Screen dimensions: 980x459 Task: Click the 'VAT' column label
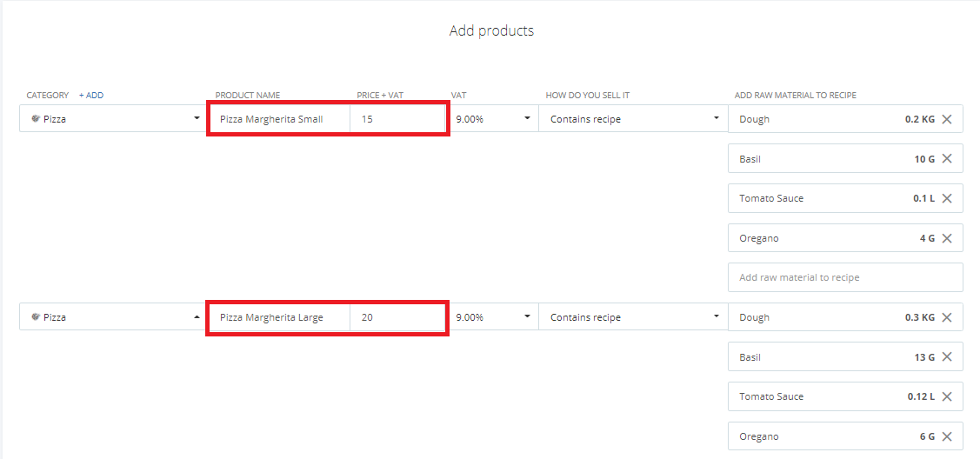click(x=459, y=95)
